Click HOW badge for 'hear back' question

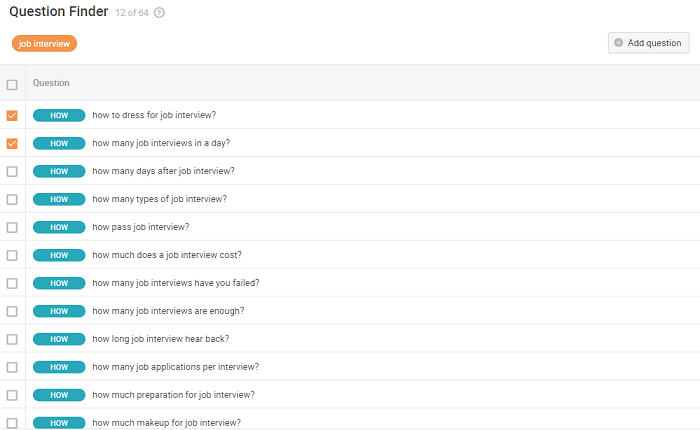click(59, 339)
